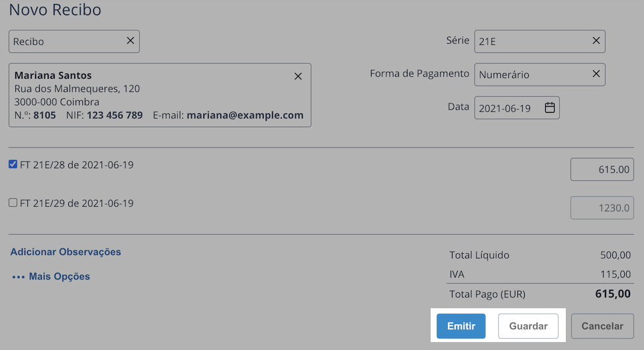Open the Adicionar Observações link

(66, 252)
